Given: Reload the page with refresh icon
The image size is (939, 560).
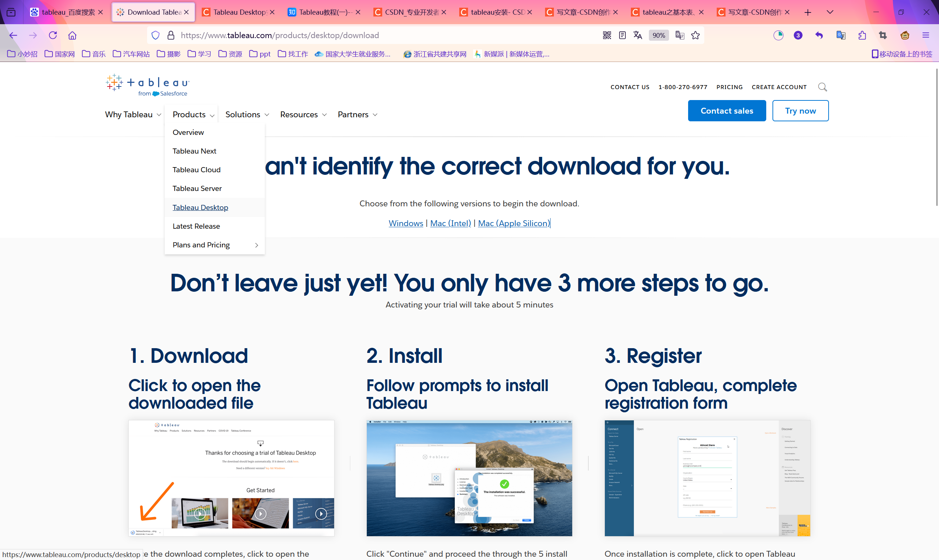Looking at the screenshot, I should click(x=53, y=35).
